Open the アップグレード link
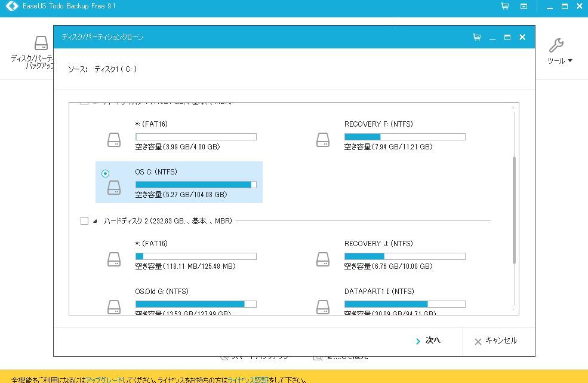The height and width of the screenshot is (383, 588). click(x=104, y=379)
